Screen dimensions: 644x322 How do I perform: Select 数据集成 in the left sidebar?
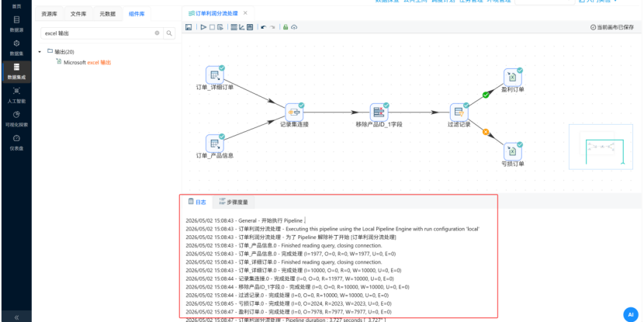[16, 71]
